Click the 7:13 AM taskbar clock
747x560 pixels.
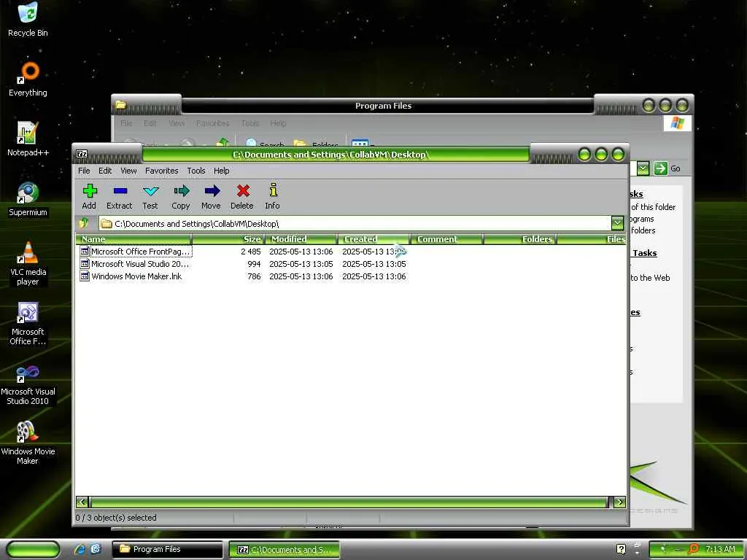[x=720, y=549]
